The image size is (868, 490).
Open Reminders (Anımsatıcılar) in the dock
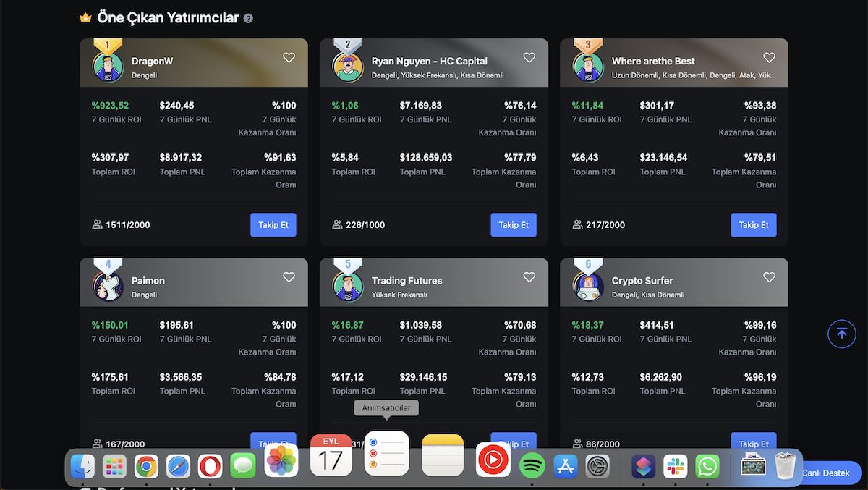[x=386, y=455]
